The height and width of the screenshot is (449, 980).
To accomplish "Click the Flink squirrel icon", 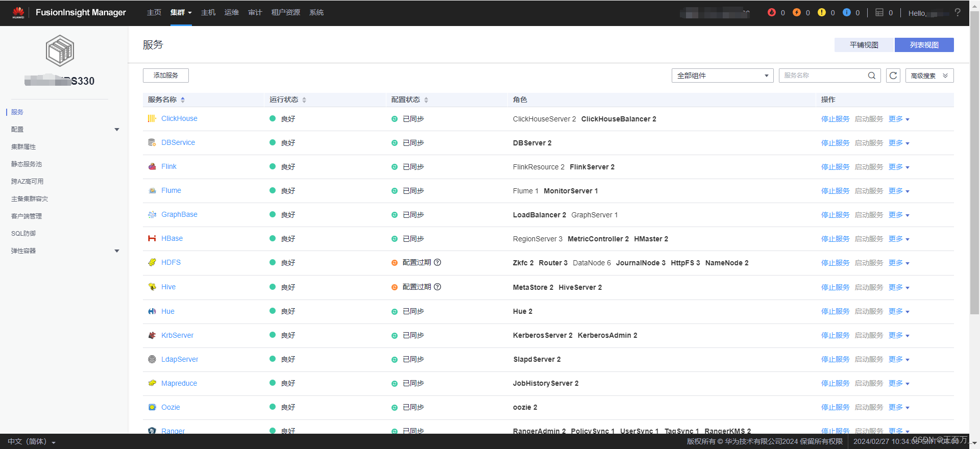I will [152, 166].
